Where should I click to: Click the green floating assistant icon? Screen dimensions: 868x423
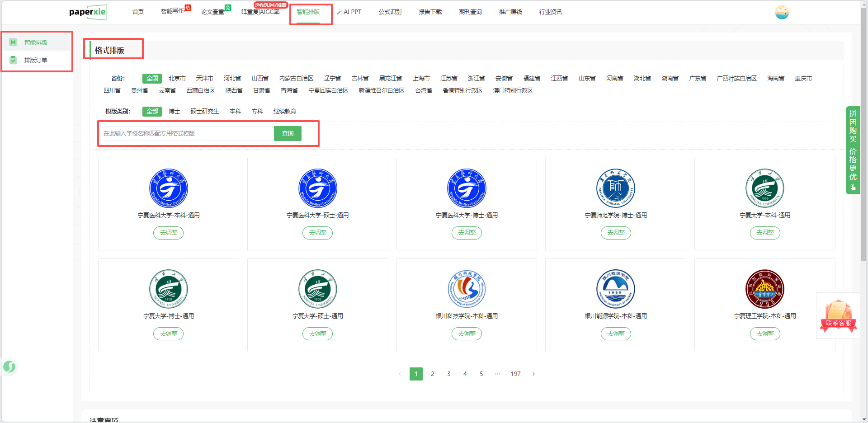tap(9, 367)
